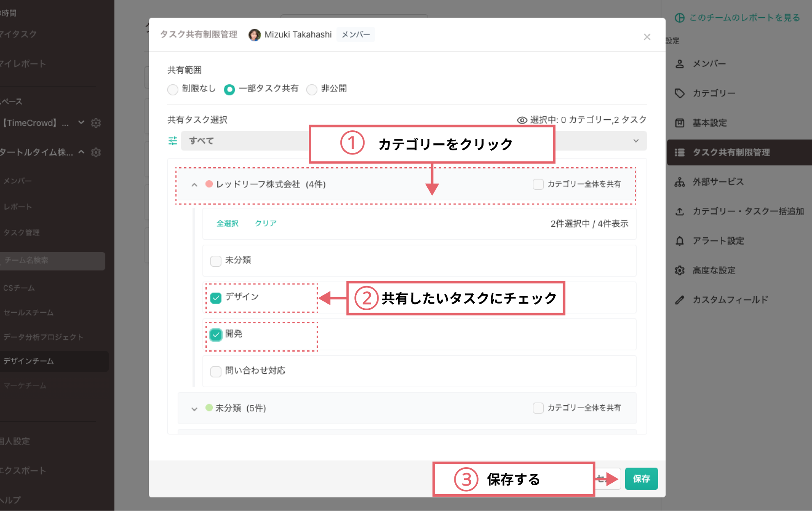
Task: Click the アラート設定 bell icon
Action: pyautogui.click(x=680, y=241)
